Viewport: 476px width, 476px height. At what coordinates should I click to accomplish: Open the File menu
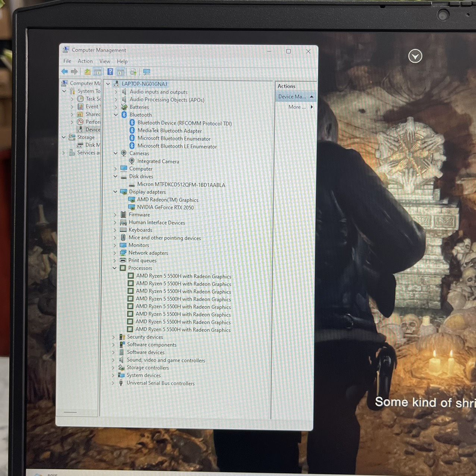(67, 61)
